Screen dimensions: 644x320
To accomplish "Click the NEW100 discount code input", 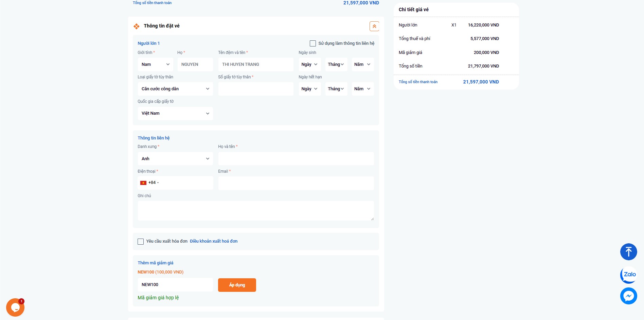I will 175,285.
